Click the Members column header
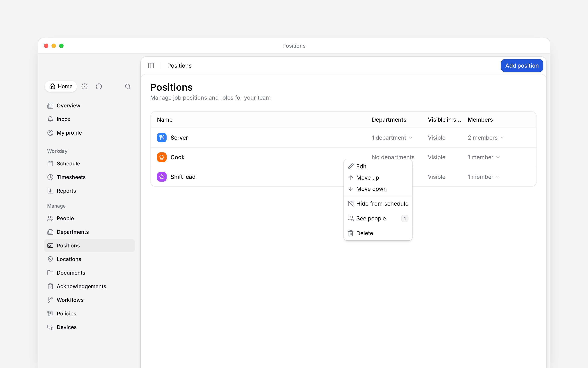588x368 pixels. point(480,120)
